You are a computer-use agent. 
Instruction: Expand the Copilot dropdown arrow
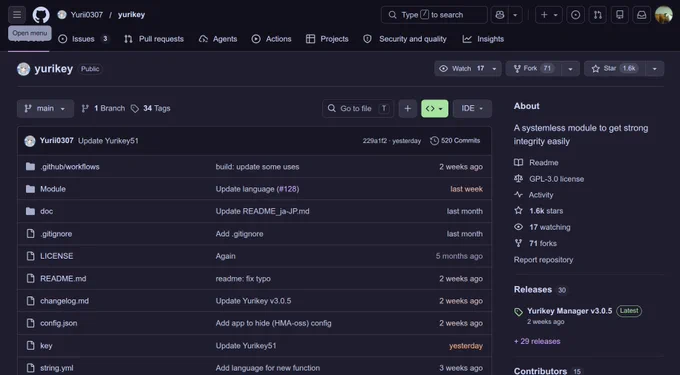pos(515,15)
